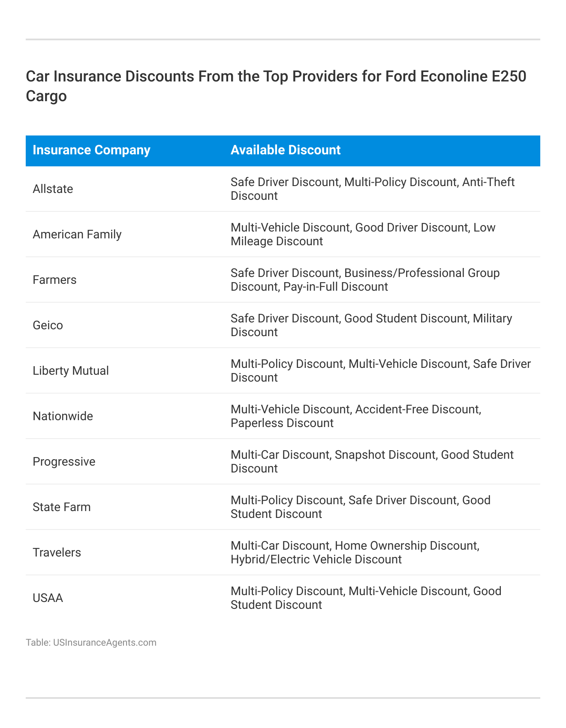
Task: Click Allstate's Anti-Theft discount text
Action: click(488, 182)
